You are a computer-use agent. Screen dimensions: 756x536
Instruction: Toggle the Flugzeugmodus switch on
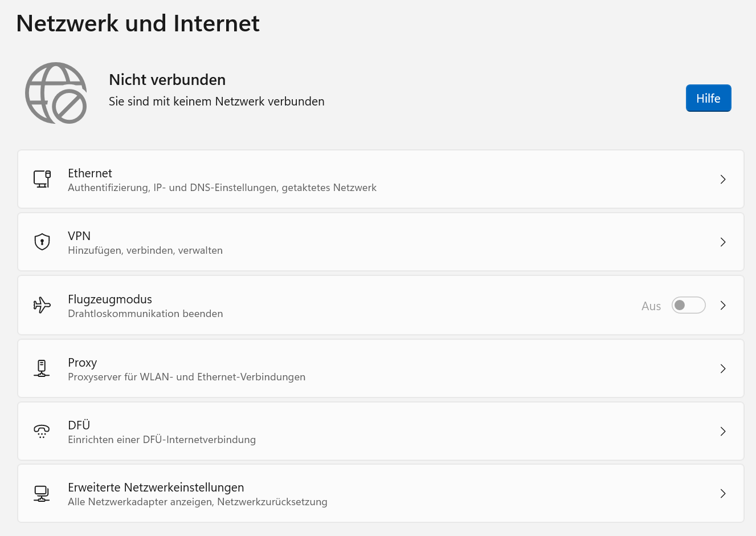point(688,305)
